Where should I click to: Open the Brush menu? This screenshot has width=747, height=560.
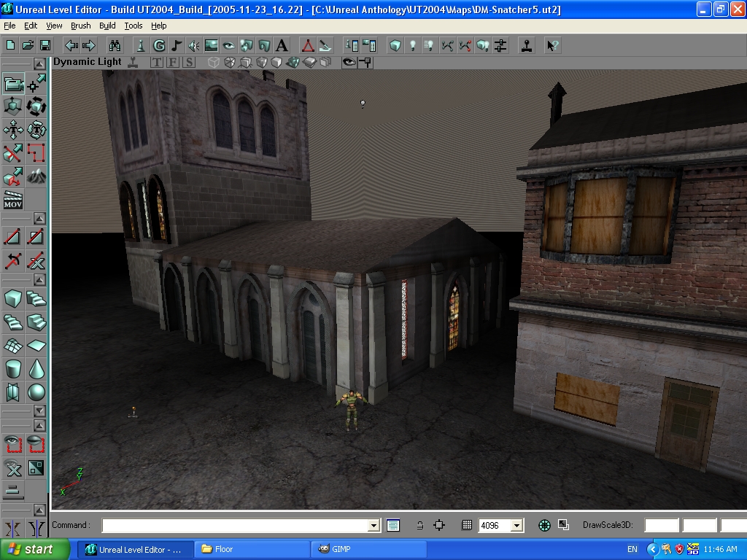[x=80, y=26]
